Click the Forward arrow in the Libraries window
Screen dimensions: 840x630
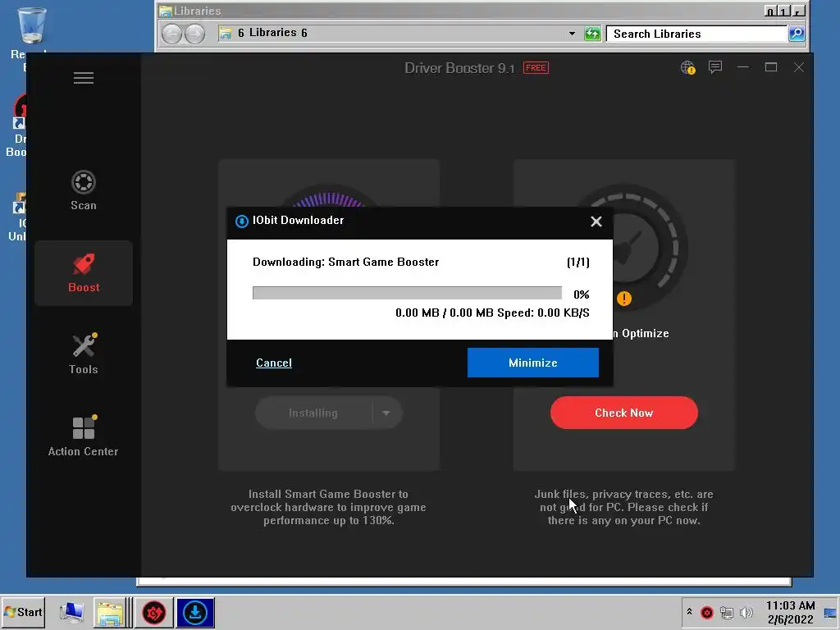195,34
